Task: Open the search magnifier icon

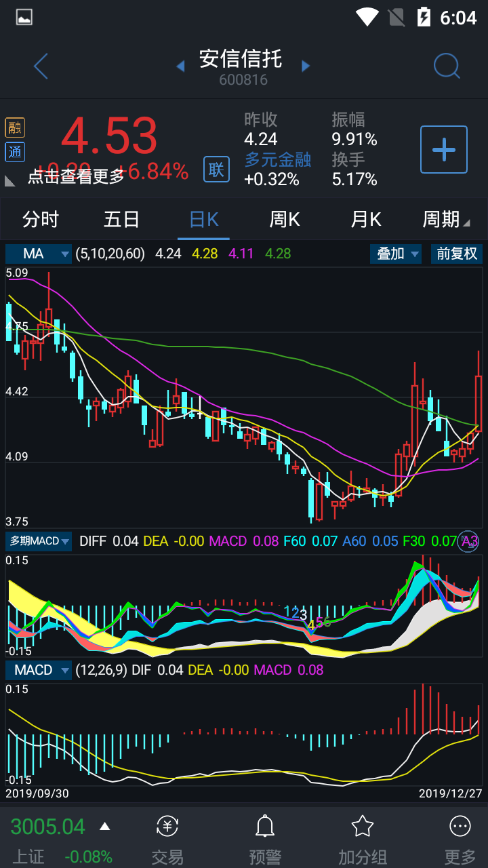Action: [447, 66]
